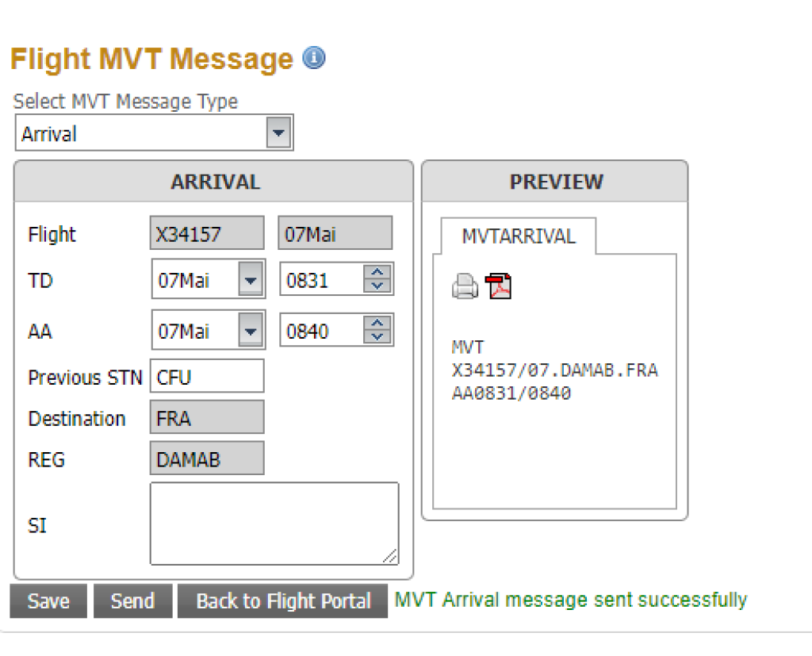Click the resize grip of SI textarea
Screen dimensions: 812x656
[x=390, y=557]
